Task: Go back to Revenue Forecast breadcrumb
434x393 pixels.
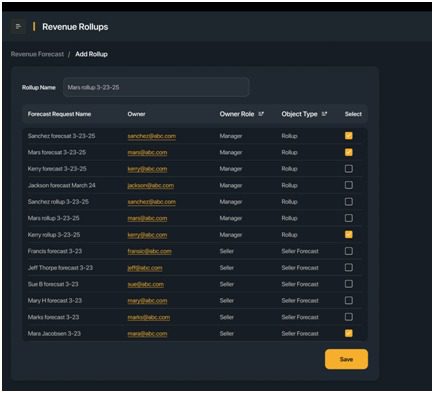Action: [x=37, y=54]
